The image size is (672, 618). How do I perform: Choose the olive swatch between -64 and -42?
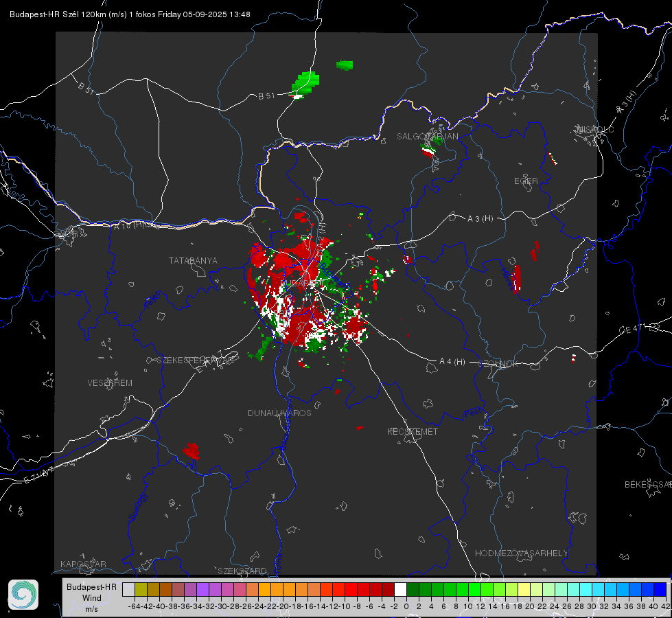coord(141,590)
